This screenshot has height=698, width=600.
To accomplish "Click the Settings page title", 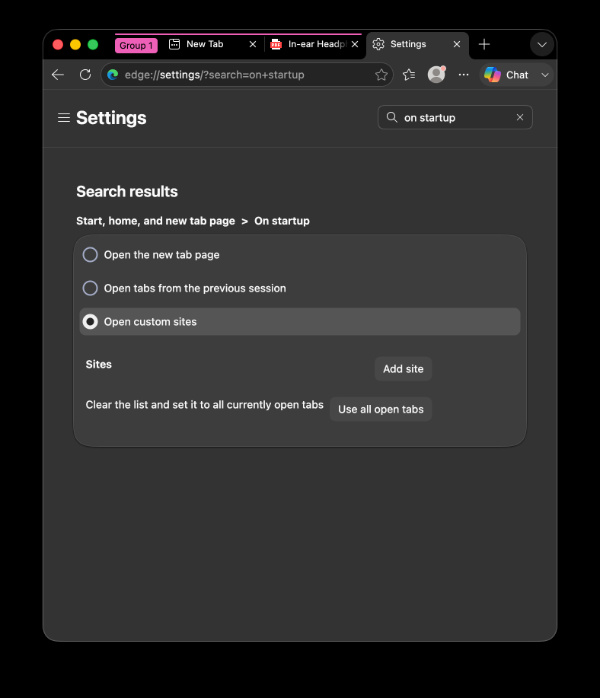I will tap(111, 118).
